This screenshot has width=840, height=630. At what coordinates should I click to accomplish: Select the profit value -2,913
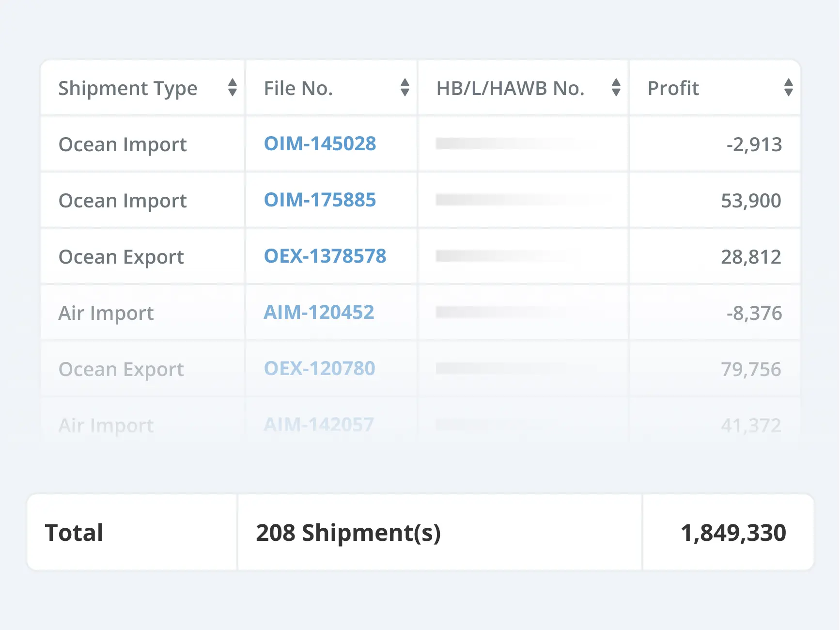754,144
